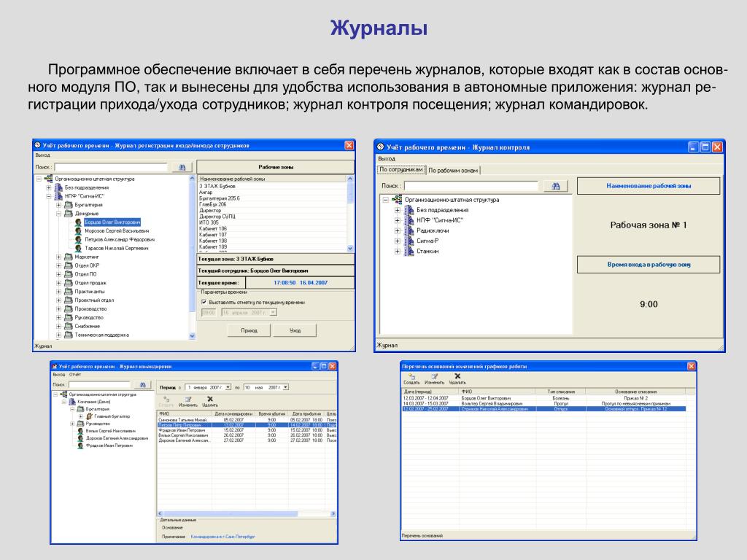747x560 pixels.
Task: Expand Без подразделения node in Журнал контроля
Action: pyautogui.click(x=398, y=210)
